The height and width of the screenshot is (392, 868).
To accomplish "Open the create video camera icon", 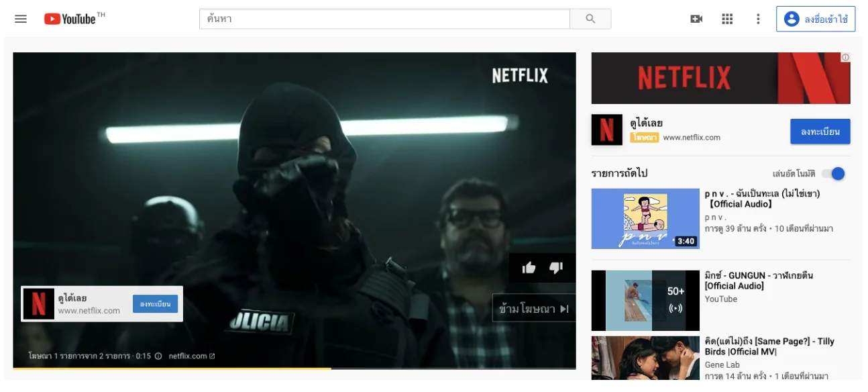I will click(696, 19).
